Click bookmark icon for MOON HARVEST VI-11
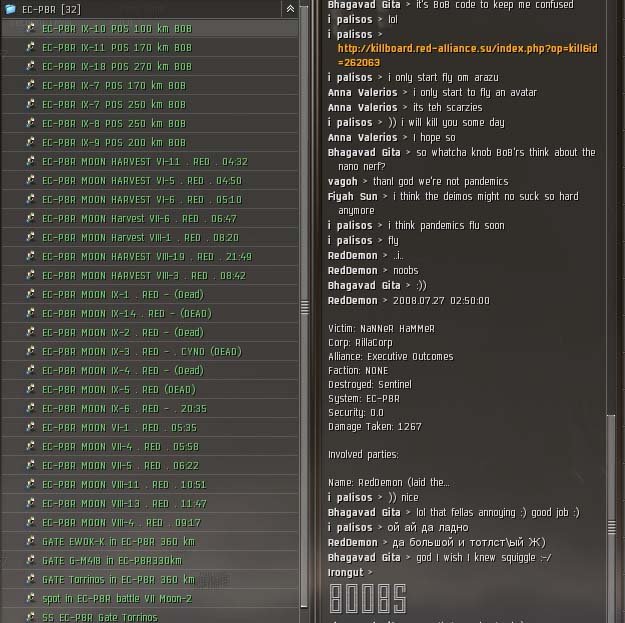625x623 pixels. tap(30, 161)
